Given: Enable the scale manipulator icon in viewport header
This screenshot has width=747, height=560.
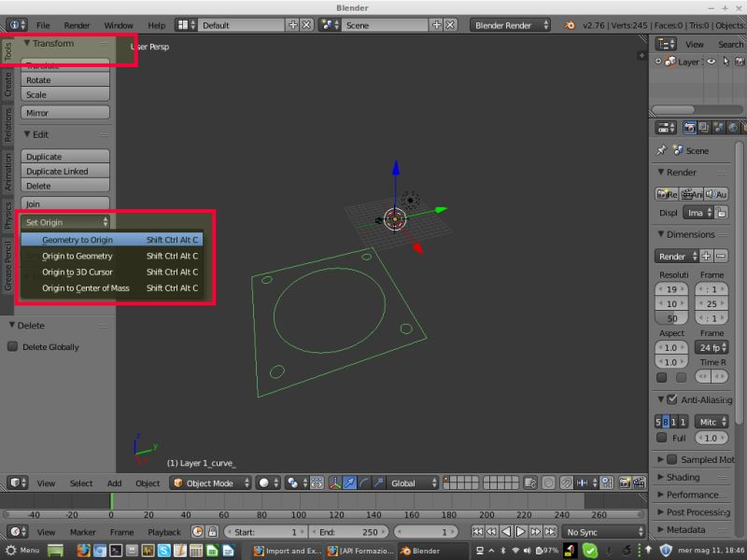Looking at the screenshot, I should (379, 483).
